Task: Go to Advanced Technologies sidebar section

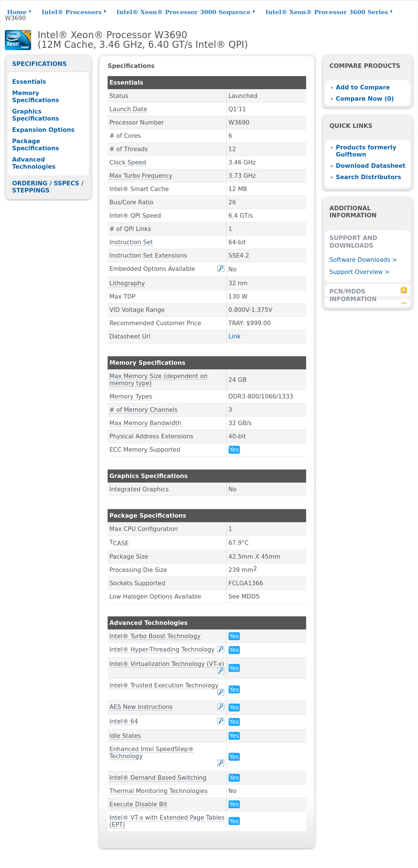Action: tap(34, 163)
